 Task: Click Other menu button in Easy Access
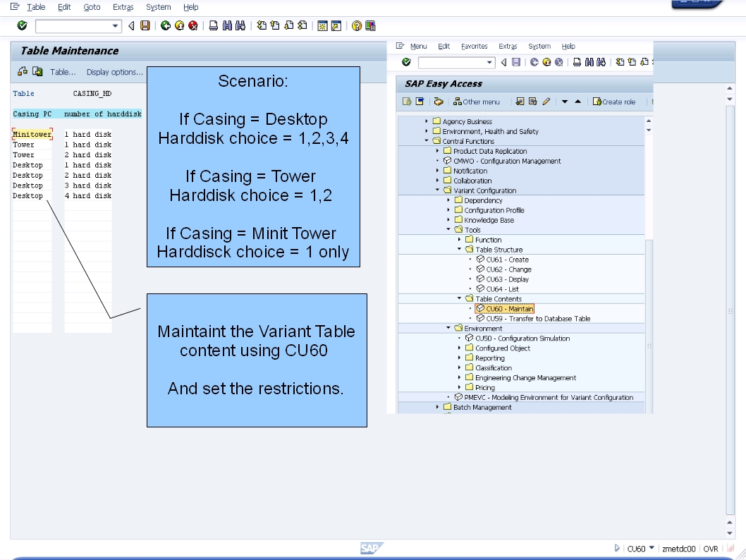click(476, 102)
